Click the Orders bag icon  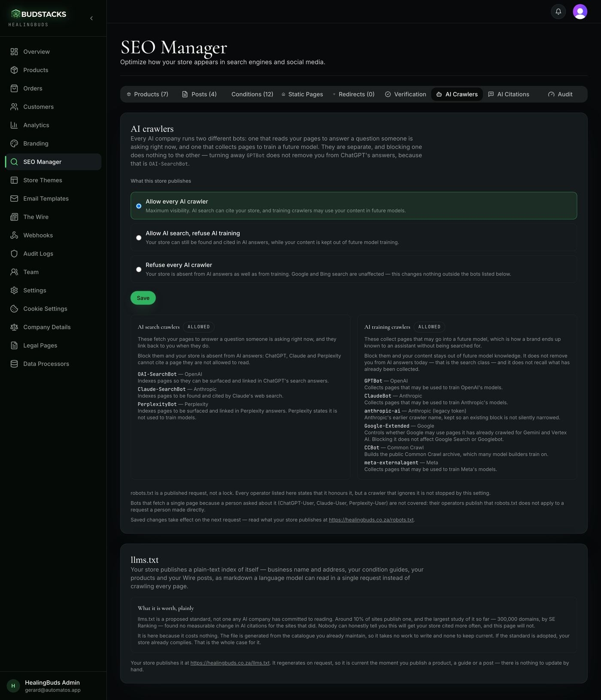14,88
